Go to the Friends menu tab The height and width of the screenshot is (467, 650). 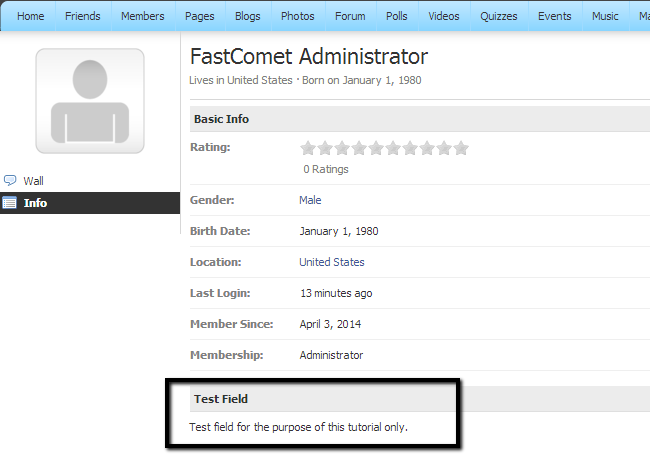pyautogui.click(x=83, y=16)
